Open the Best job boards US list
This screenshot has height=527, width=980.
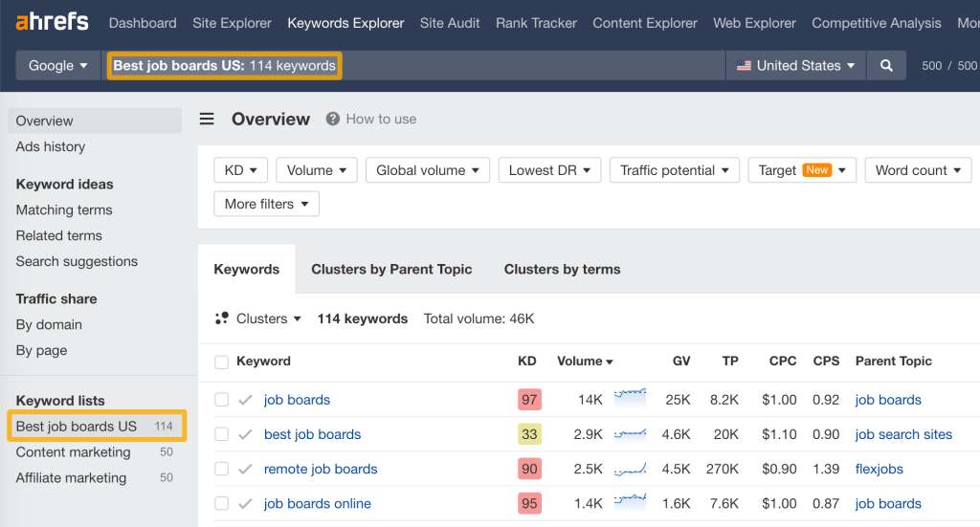coord(97,426)
